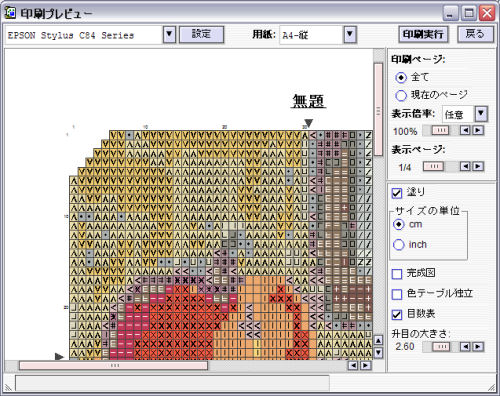Screen dimensions: 500x396
Task: Enable the 完成図 checkbox
Action: [x=397, y=274]
